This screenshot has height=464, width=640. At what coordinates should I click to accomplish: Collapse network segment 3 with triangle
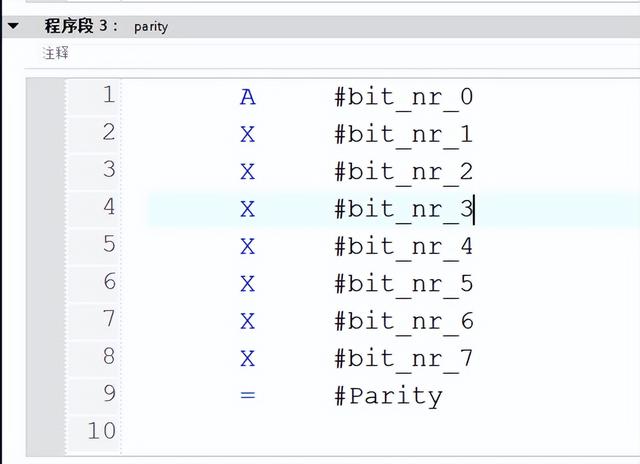coord(13,26)
